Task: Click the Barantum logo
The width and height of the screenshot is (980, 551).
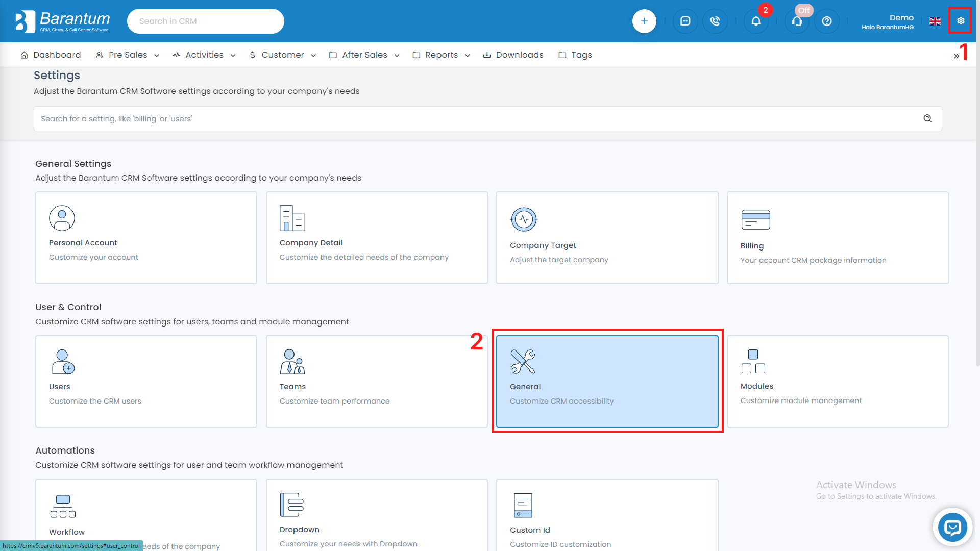Action: (x=62, y=21)
